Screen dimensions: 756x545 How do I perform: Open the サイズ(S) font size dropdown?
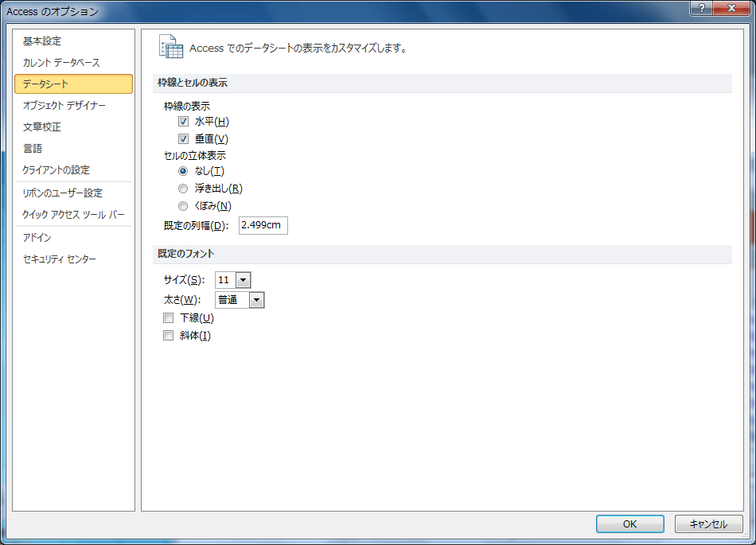pyautogui.click(x=243, y=280)
